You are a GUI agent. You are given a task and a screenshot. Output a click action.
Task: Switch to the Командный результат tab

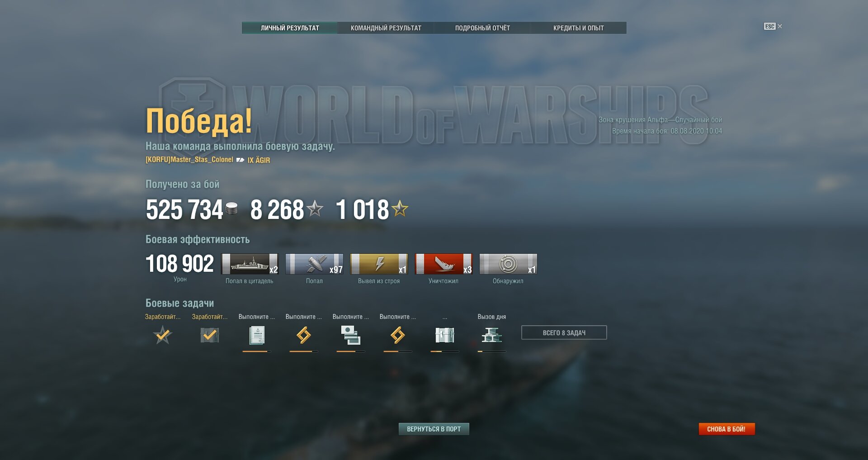tap(386, 28)
